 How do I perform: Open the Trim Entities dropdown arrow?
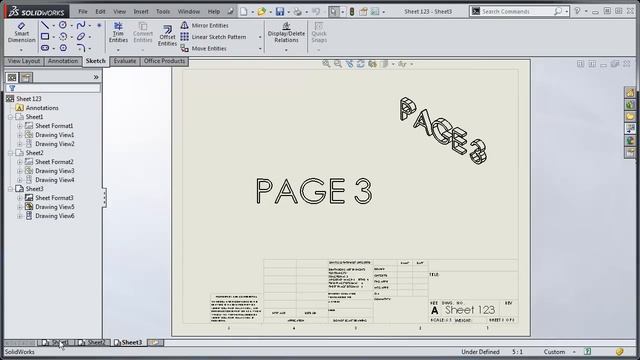click(118, 50)
